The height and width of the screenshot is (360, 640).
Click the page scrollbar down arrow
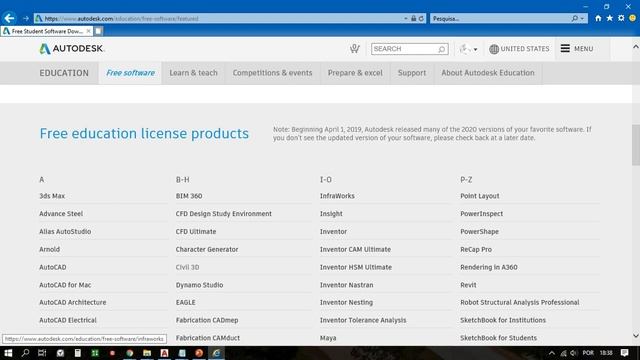[x=636, y=336]
